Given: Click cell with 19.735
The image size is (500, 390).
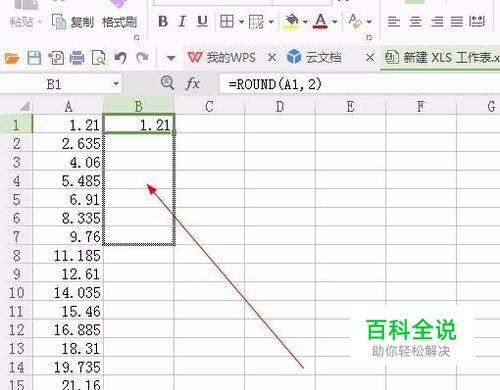Looking at the screenshot, I should coord(68,367).
